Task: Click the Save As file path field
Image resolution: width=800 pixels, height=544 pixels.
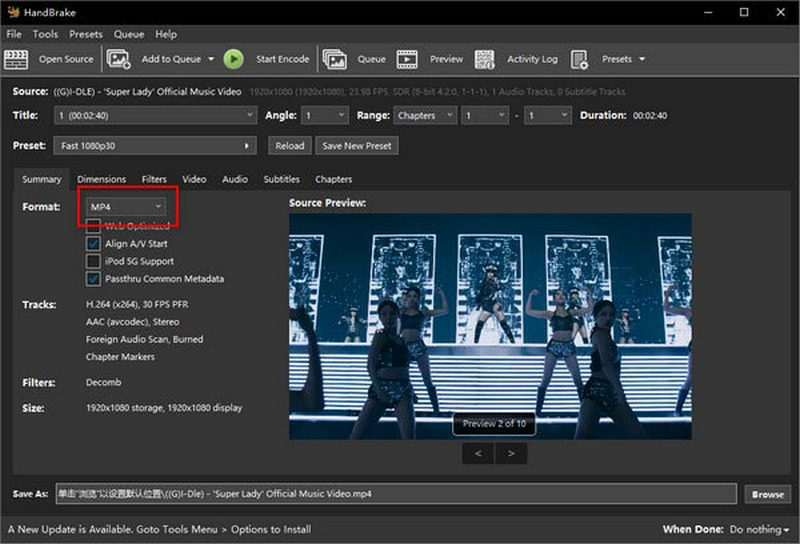Action: (395, 494)
